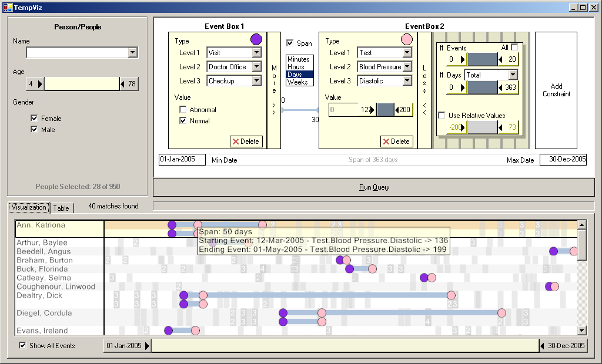Click pink end marker on Dealtry, Dick's long span
Image resolution: width=602 pixels, height=364 pixels.
[451, 295]
